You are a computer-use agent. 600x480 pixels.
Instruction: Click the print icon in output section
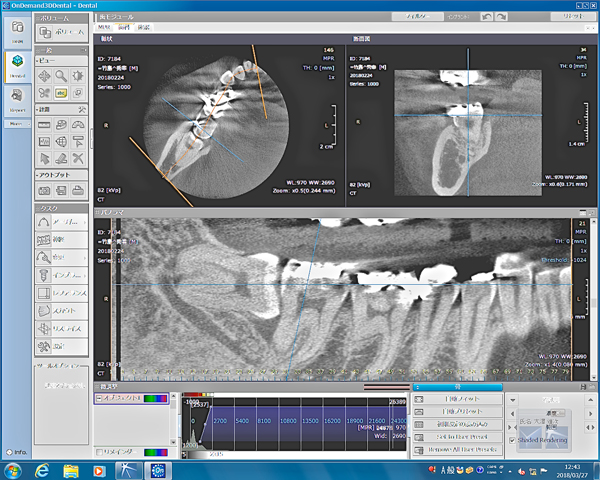pyautogui.click(x=78, y=190)
